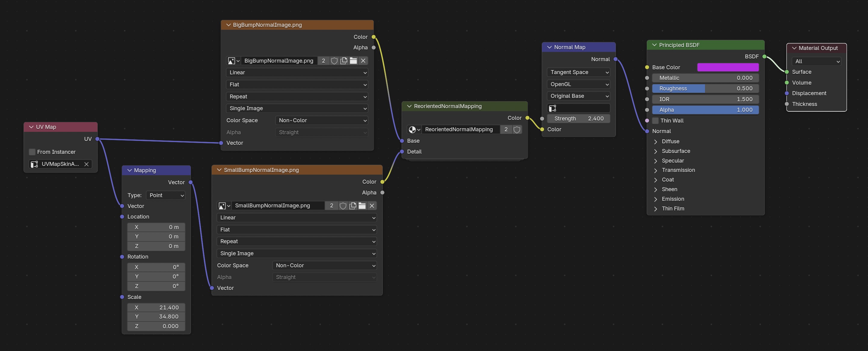Open image browser icon in BigBumpNormalImage node
Viewport: 868px width, 351px height.
click(233, 61)
